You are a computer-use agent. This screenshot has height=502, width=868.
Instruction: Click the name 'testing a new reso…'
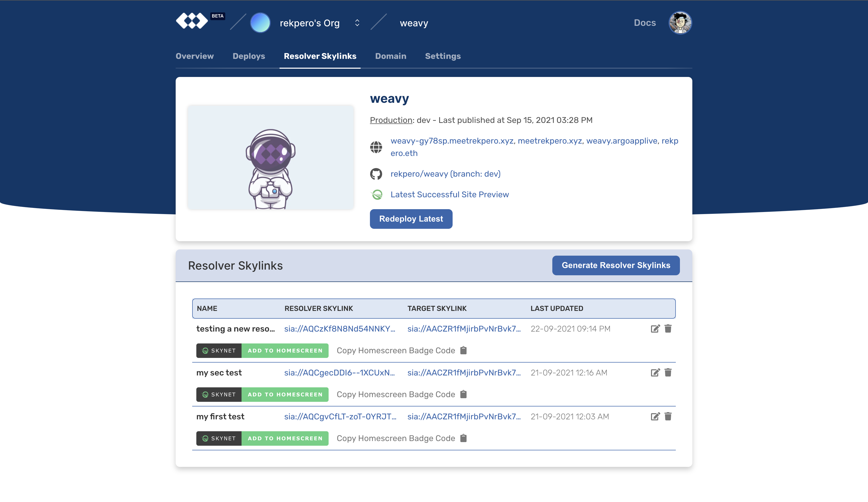pos(236,329)
